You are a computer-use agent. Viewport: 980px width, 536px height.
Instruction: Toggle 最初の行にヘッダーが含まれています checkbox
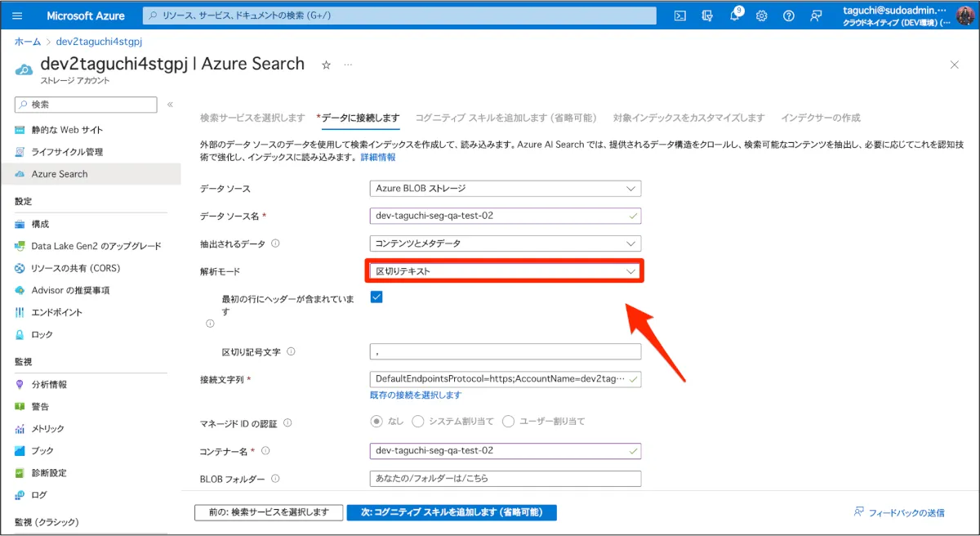click(x=376, y=297)
